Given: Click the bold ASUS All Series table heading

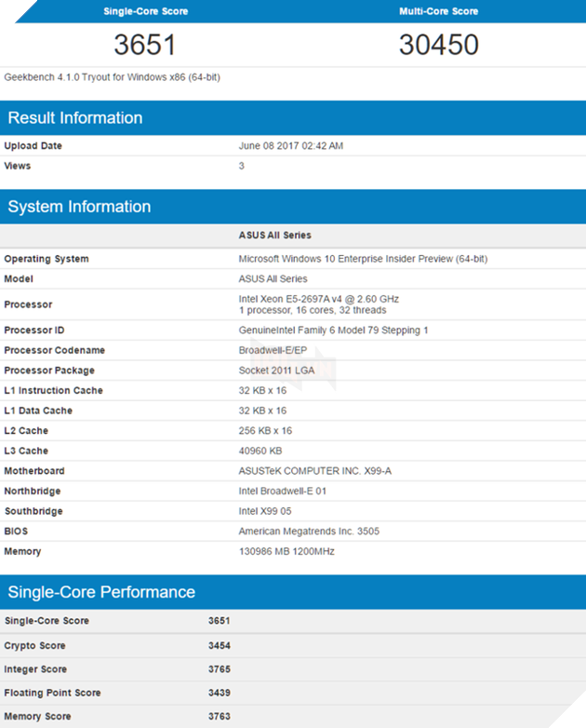Looking at the screenshot, I should tap(274, 236).
